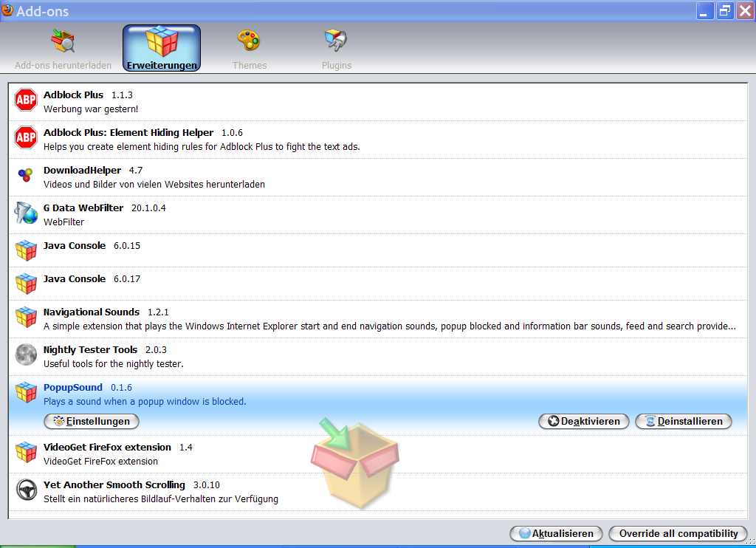This screenshot has width=756, height=548.
Task: Close the Add-ons window
Action: [745, 10]
